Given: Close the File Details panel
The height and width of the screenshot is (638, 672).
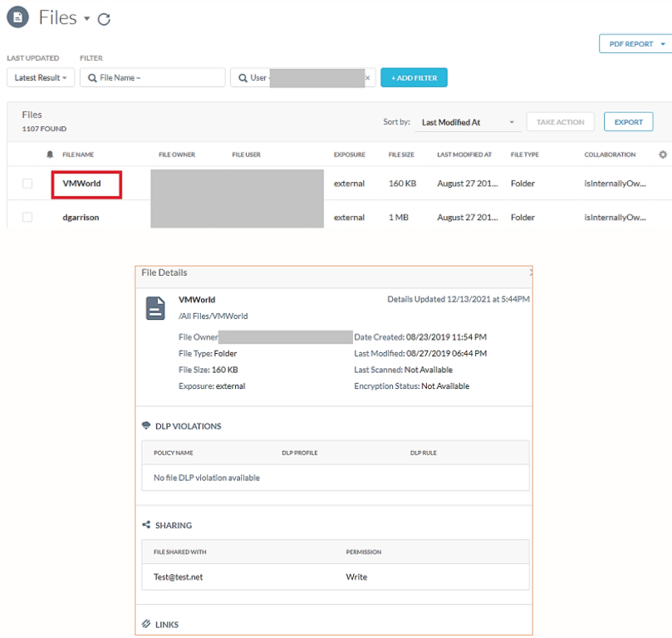Looking at the screenshot, I should (x=531, y=272).
